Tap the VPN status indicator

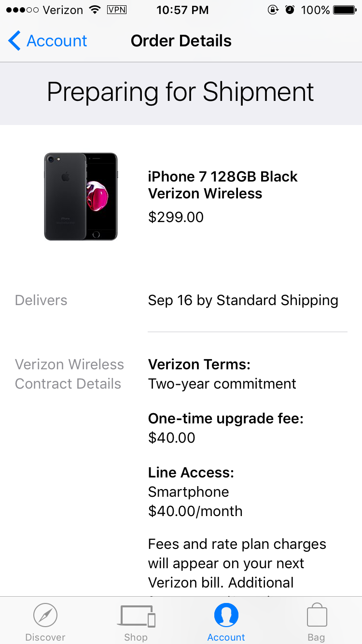pos(116,10)
